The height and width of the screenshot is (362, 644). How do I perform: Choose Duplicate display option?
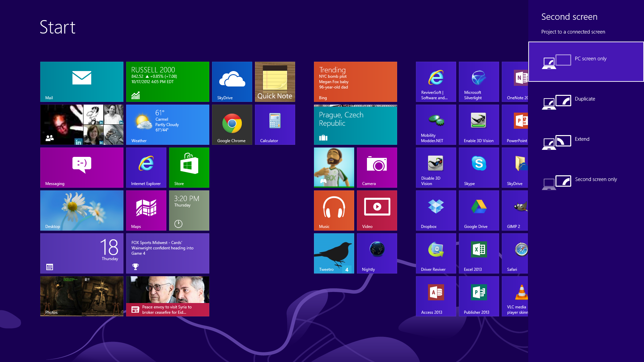586,102
